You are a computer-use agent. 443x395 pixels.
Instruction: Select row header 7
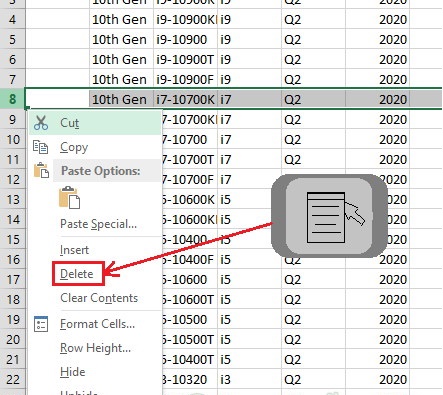[x=12, y=79]
